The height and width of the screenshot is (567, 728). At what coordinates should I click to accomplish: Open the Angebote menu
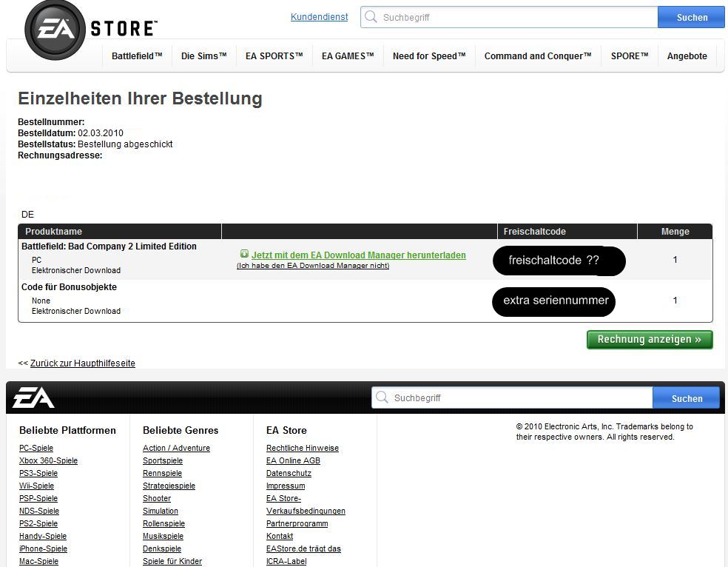tap(687, 56)
